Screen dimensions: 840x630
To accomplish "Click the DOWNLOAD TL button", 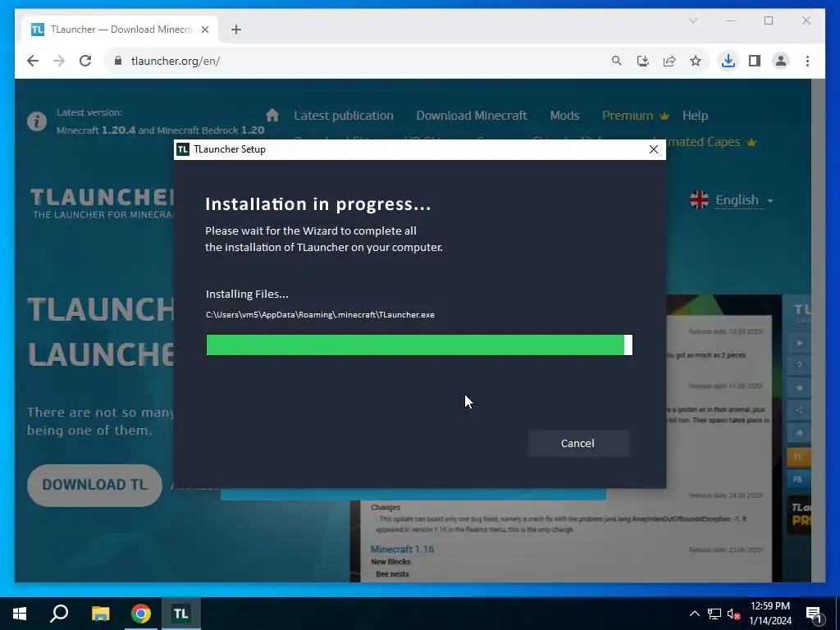I will pyautogui.click(x=95, y=485).
